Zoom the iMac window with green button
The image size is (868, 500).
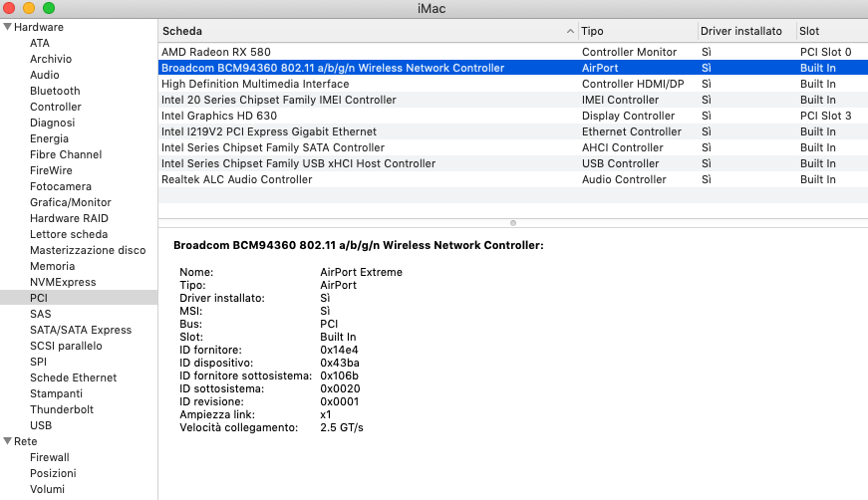tap(49, 8)
